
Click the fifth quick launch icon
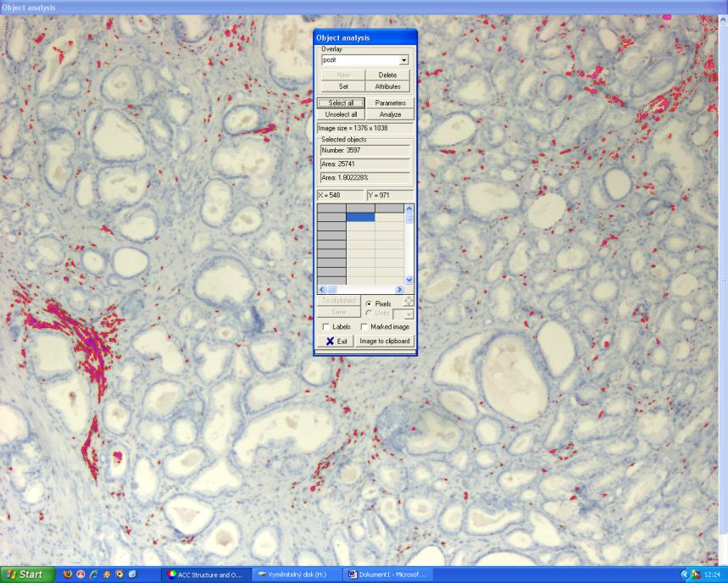point(119,575)
